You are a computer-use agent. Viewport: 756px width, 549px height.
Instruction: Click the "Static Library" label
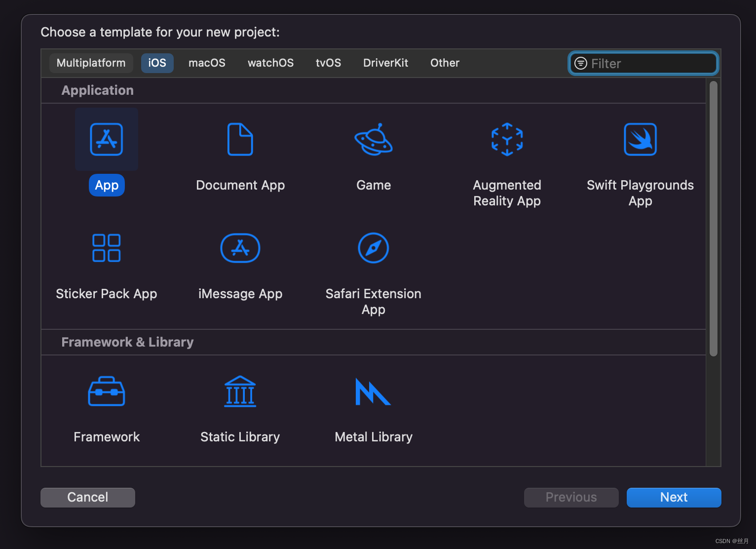click(240, 437)
